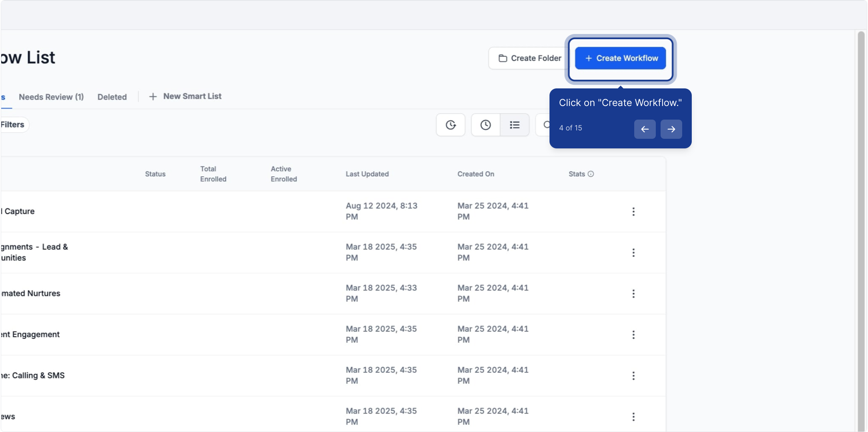Click the Create Workflow button
Viewport: 868px width, 432px height.
[x=620, y=58]
